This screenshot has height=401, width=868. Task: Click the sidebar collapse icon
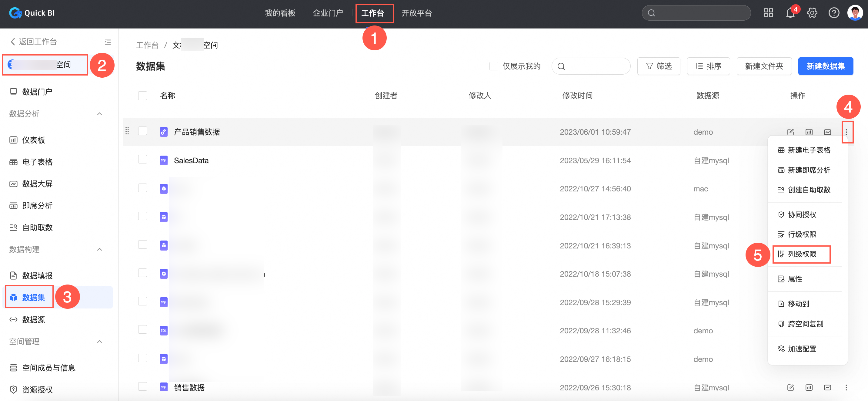click(x=108, y=42)
